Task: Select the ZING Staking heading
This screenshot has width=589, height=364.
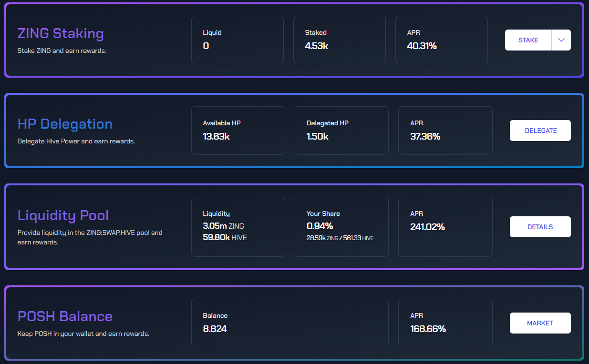Action: pyautogui.click(x=61, y=33)
